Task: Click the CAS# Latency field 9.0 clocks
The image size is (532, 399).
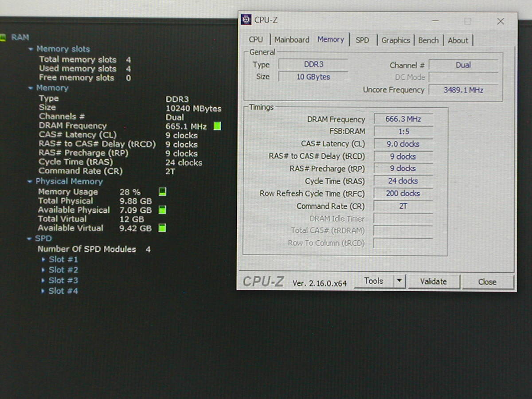Action: click(x=403, y=144)
